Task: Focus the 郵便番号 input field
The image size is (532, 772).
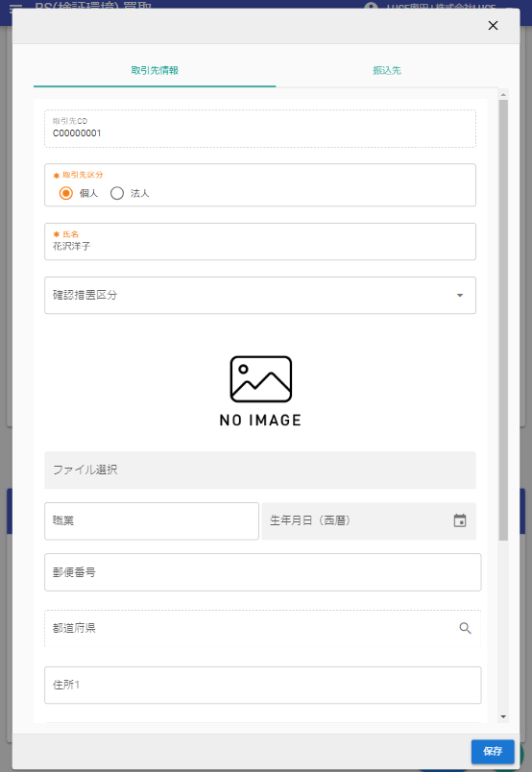Action: point(263,572)
